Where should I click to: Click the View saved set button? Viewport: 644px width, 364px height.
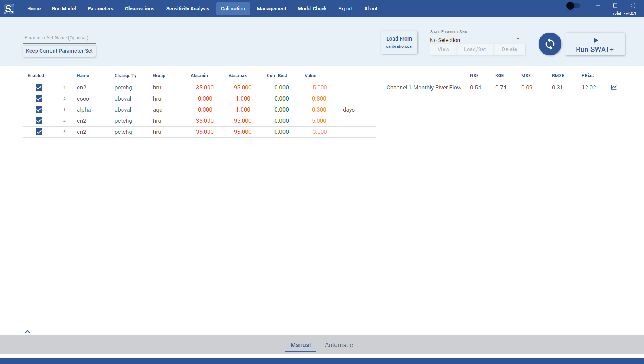pyautogui.click(x=443, y=49)
